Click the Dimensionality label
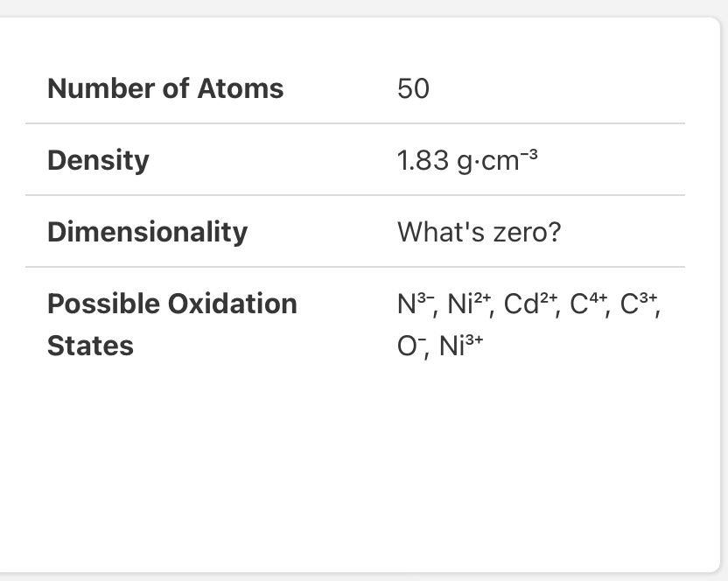The width and height of the screenshot is (728, 581). coord(148,232)
